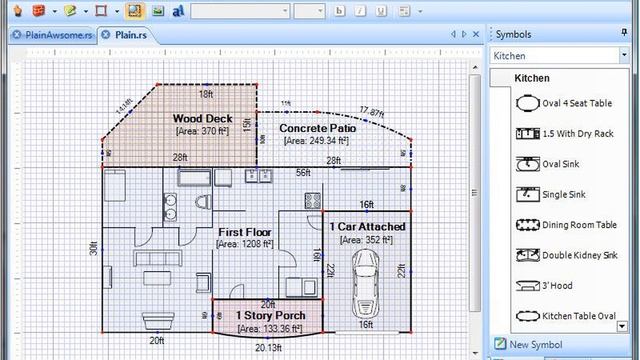Select the 1 Car Attached label
The height and width of the screenshot is (360, 640).
click(x=367, y=227)
